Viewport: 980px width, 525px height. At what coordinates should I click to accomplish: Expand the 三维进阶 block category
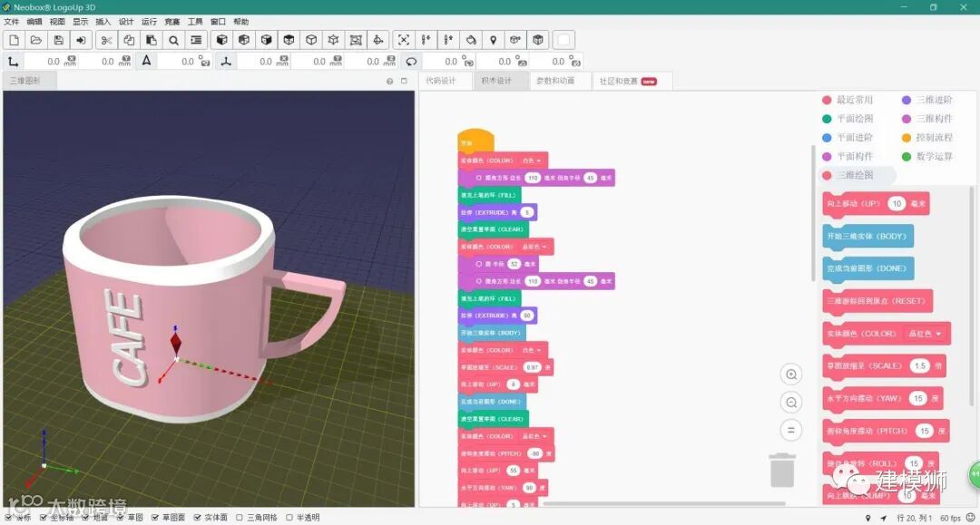pyautogui.click(x=934, y=100)
